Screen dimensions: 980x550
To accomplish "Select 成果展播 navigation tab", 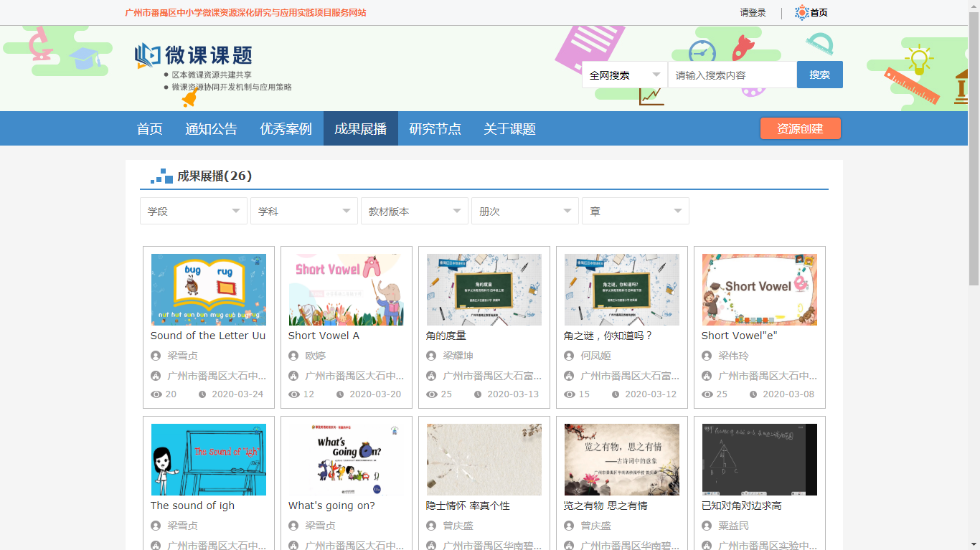I will 361,129.
